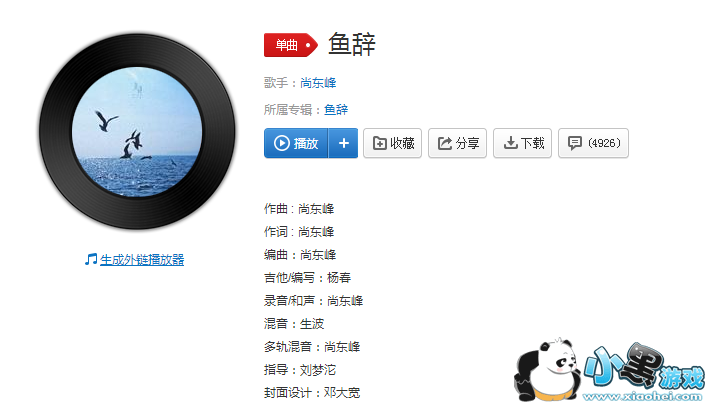Click the music note icon beside 生成外链播放器

tap(91, 259)
